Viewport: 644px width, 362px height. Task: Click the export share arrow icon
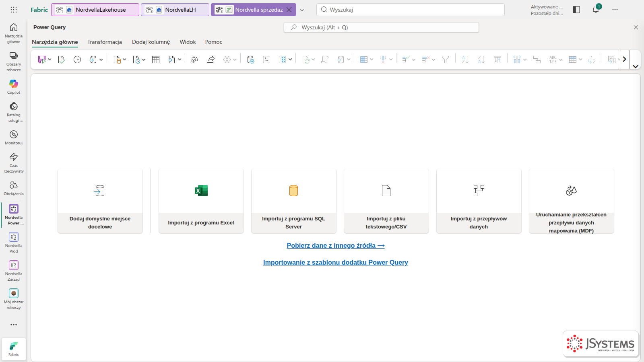click(211, 60)
